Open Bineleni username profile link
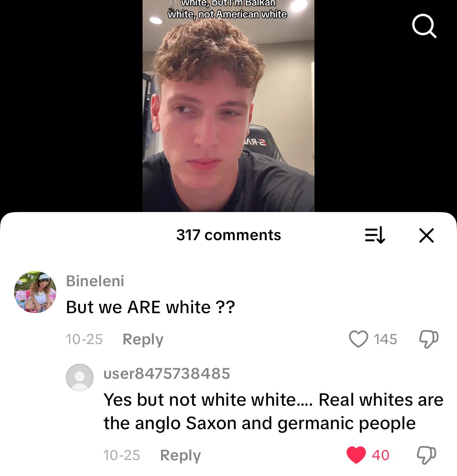This screenshot has width=457, height=476. (x=95, y=281)
